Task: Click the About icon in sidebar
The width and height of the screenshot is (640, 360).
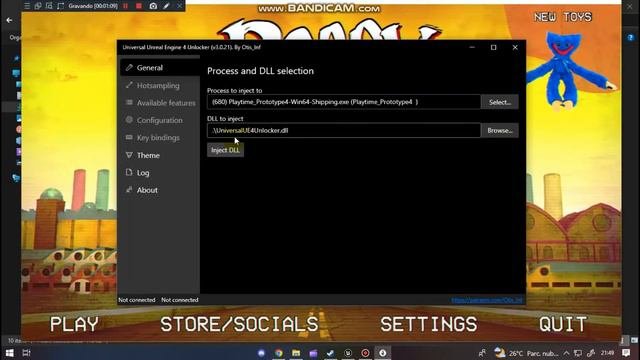Action: coord(129,190)
